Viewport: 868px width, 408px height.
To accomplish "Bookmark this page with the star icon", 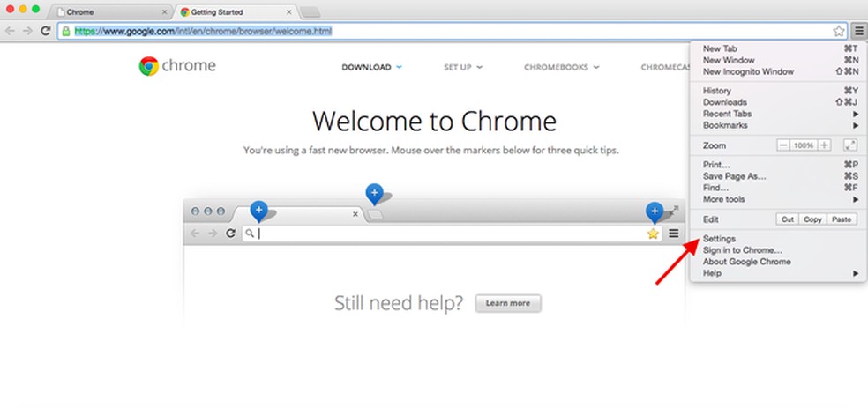I will (x=839, y=31).
